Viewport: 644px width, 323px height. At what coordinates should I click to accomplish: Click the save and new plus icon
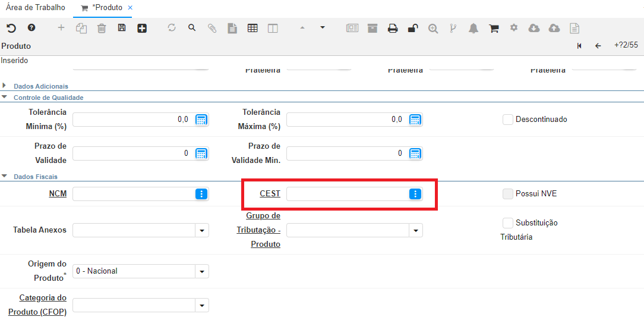[x=142, y=28]
